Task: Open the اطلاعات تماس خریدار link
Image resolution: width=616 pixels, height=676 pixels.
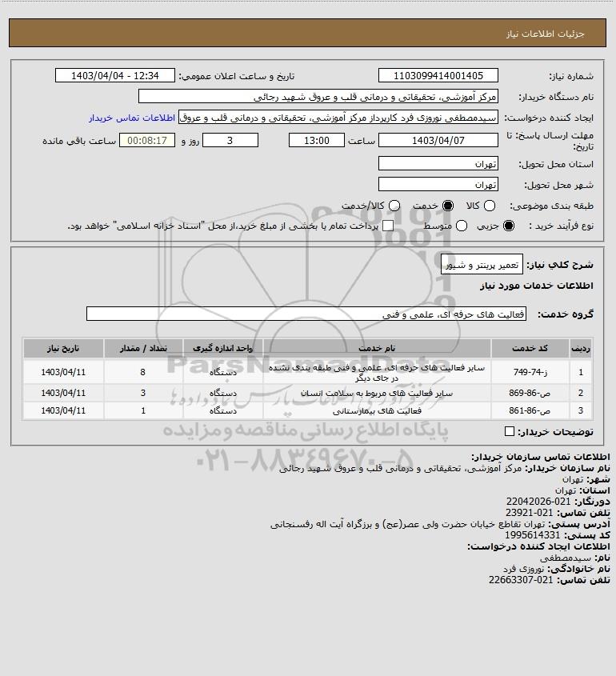Action: click(x=132, y=118)
